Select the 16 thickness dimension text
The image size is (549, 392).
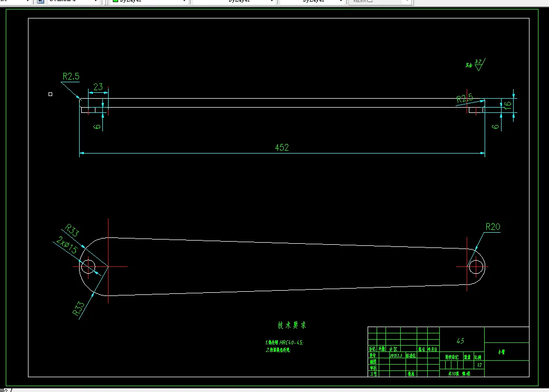(x=508, y=104)
